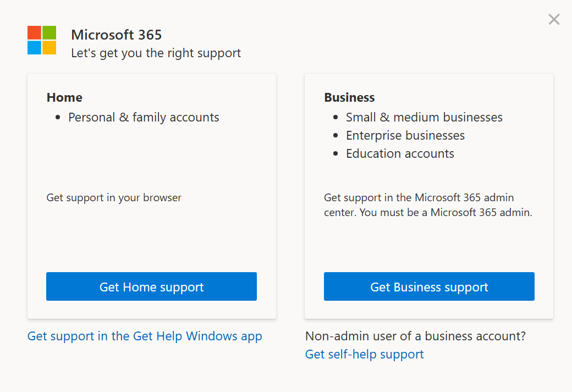This screenshot has height=392, width=572.
Task: Click the "Get support in your browser" text
Action: coord(114,197)
